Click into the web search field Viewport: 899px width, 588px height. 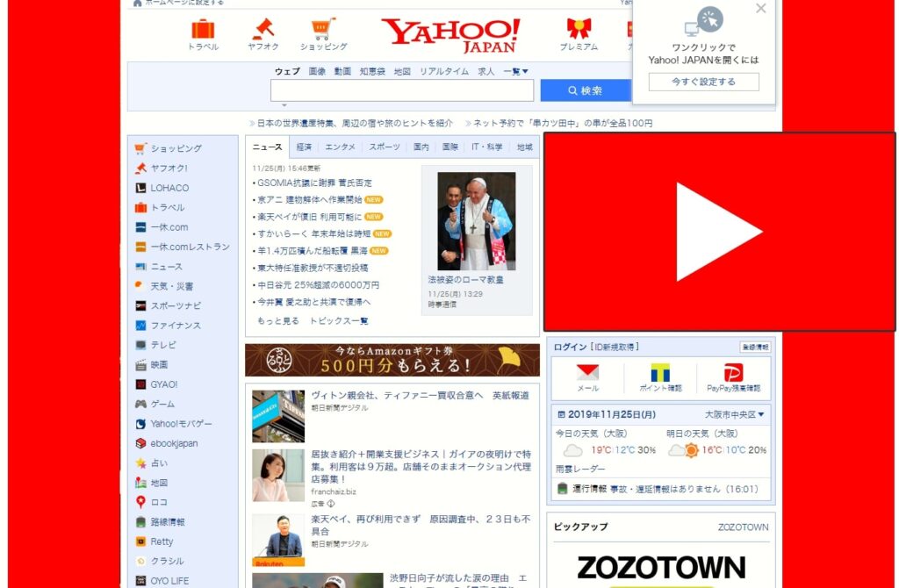[x=402, y=90]
